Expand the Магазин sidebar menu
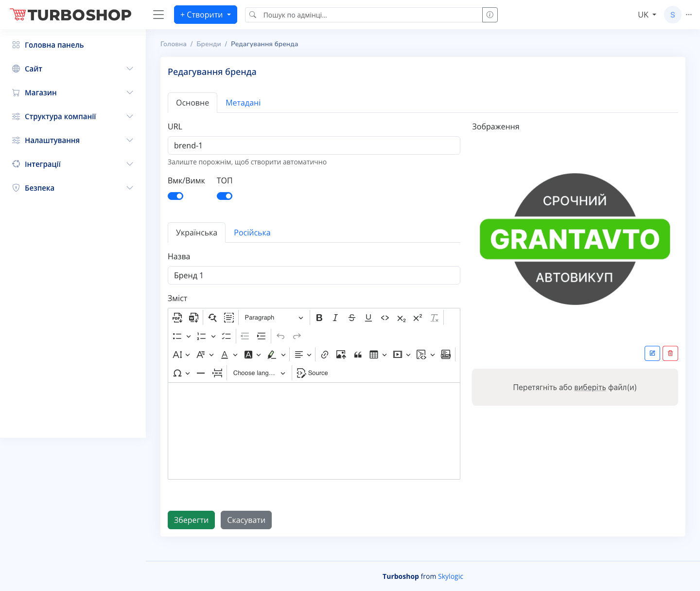Screen dimensions: 700x591 pos(73,92)
